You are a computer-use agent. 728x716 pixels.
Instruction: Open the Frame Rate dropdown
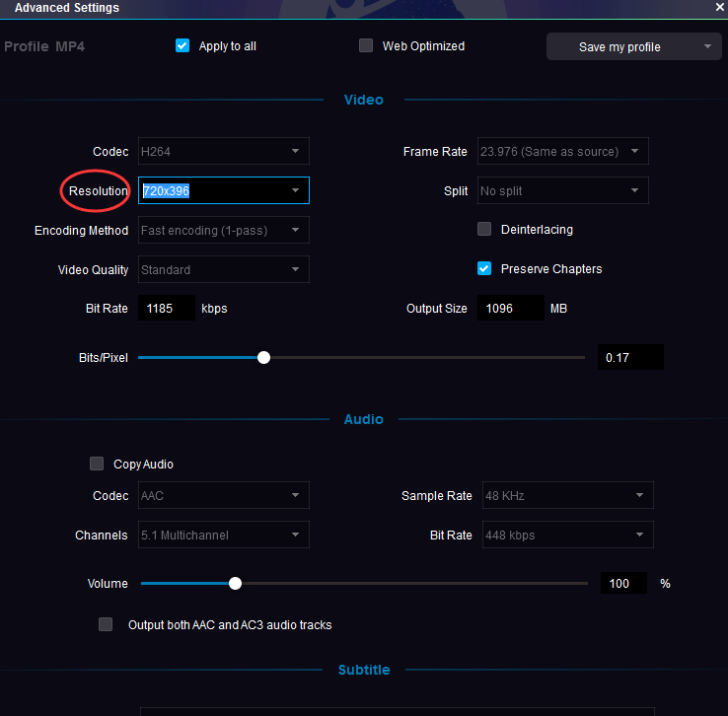[562, 151]
